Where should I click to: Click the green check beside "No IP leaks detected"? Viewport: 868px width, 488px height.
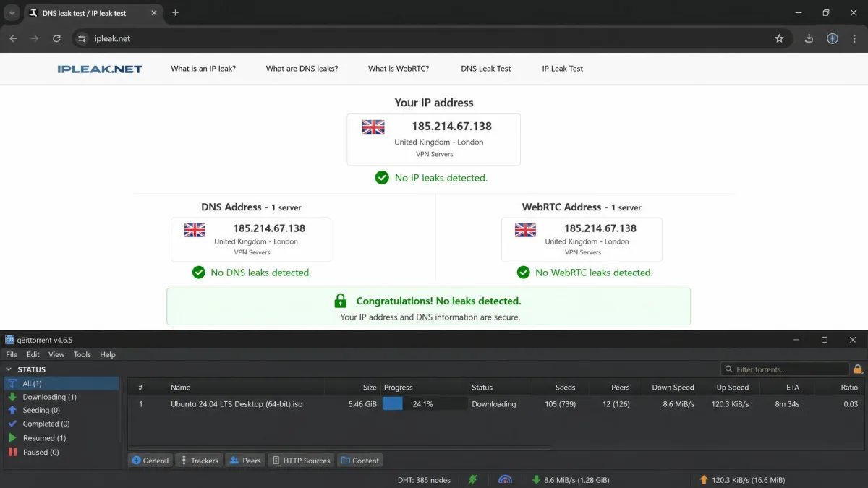click(x=382, y=177)
